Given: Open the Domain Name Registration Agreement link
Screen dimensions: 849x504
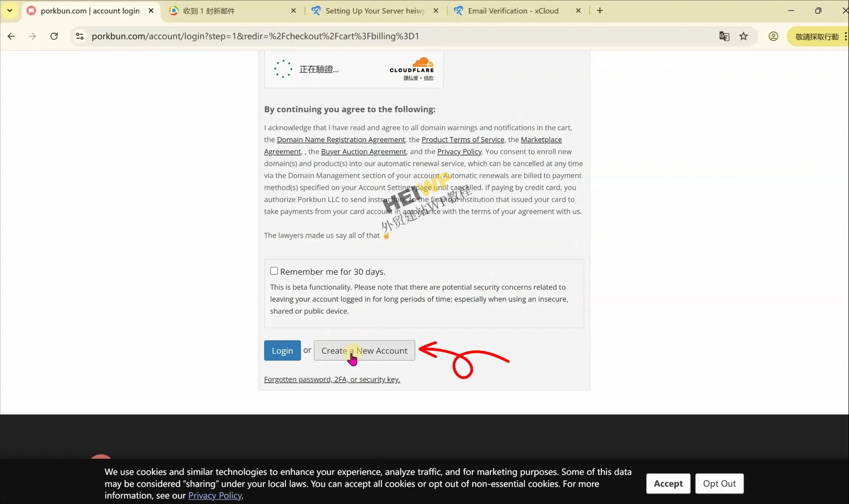Looking at the screenshot, I should tap(341, 140).
